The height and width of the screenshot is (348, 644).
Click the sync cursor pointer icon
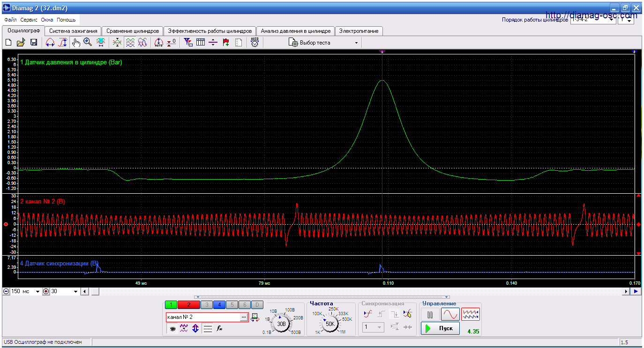[407, 313]
